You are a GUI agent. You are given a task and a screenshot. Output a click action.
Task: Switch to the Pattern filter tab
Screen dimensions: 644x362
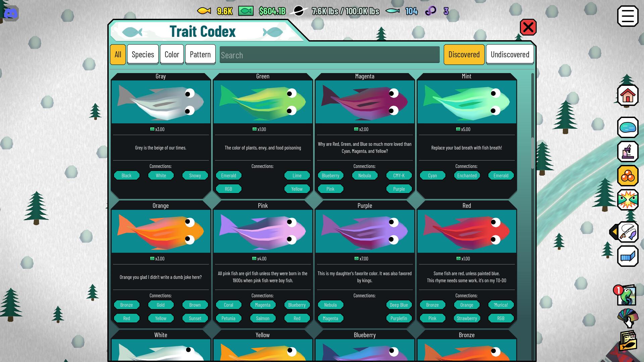200,54
